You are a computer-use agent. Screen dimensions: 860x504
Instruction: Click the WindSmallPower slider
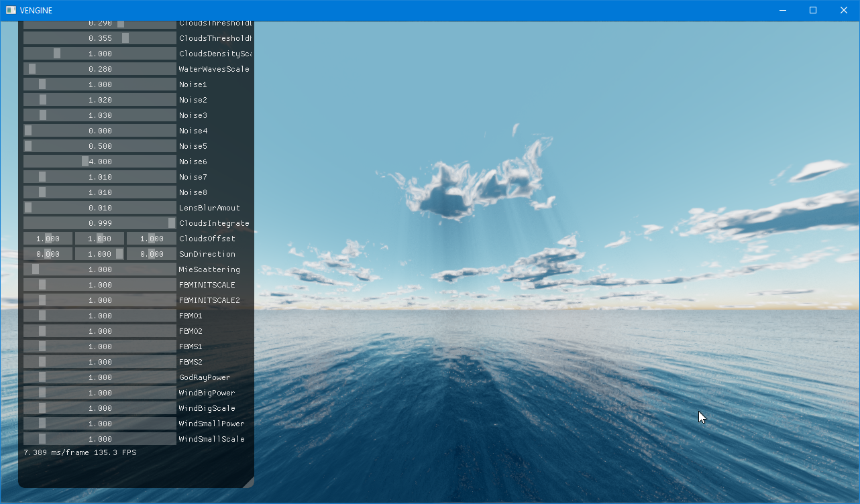[99, 424]
